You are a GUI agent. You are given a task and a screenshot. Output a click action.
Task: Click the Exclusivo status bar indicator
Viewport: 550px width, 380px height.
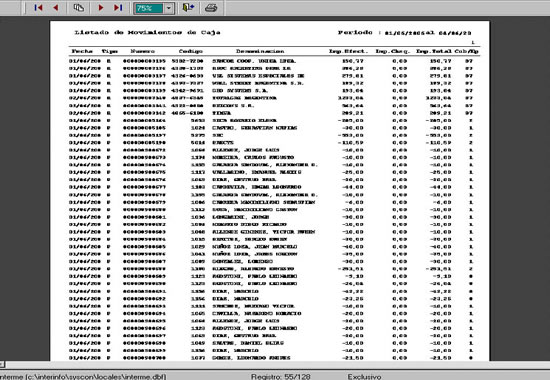point(364,376)
